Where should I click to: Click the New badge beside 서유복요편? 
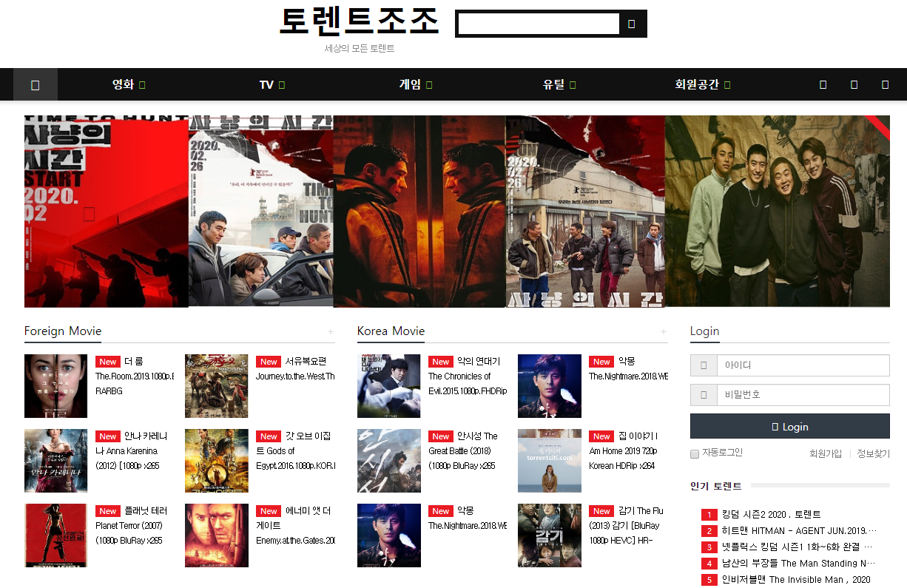269,362
